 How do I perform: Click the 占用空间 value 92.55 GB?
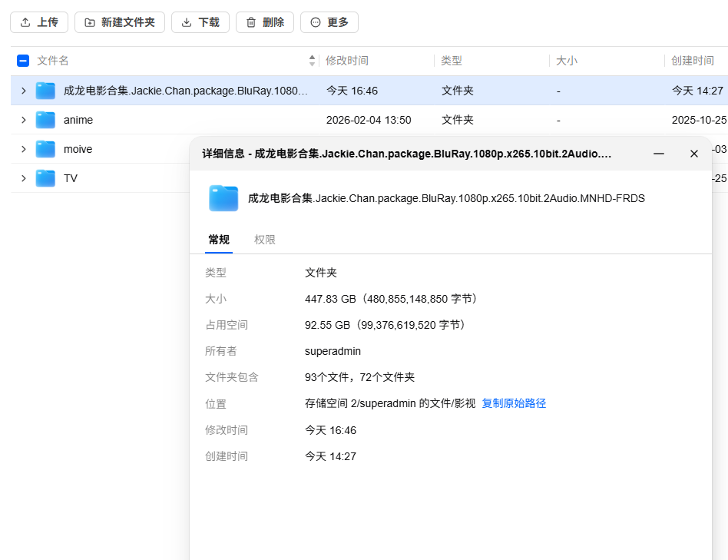pyautogui.click(x=385, y=325)
